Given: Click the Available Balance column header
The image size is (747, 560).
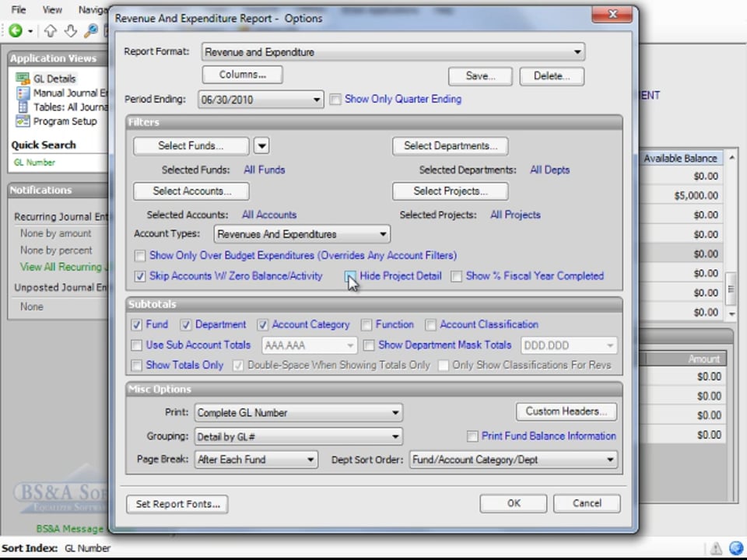Looking at the screenshot, I should coord(680,158).
